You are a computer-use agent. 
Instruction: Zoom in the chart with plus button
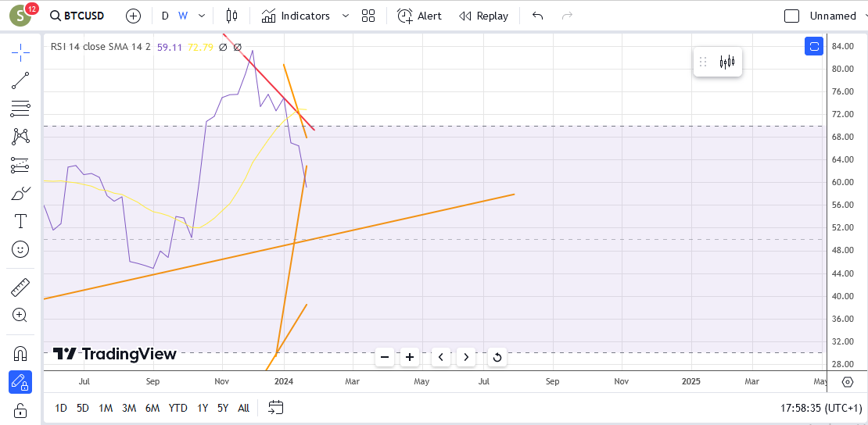[x=410, y=357]
